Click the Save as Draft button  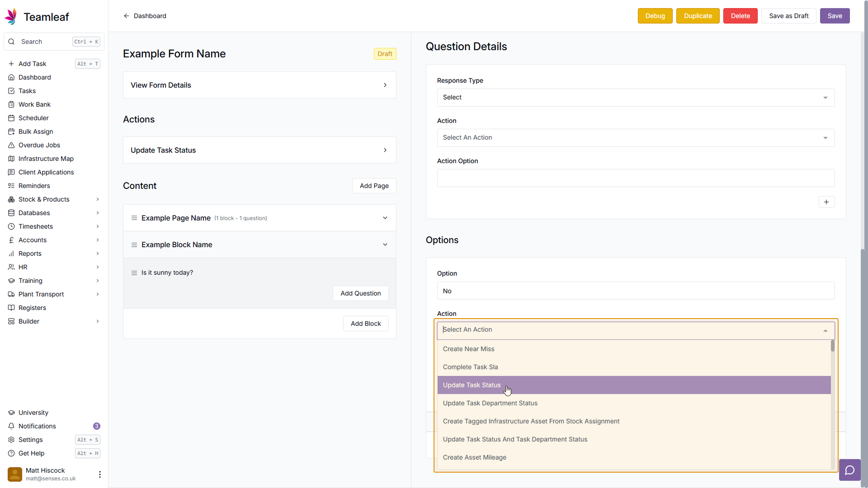(788, 16)
